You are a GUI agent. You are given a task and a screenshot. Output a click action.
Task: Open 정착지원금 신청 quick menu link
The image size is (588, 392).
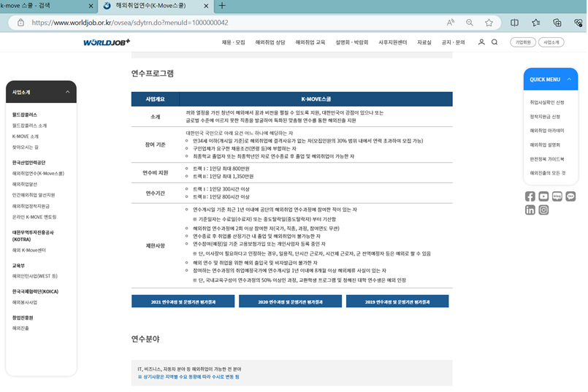(x=545, y=117)
